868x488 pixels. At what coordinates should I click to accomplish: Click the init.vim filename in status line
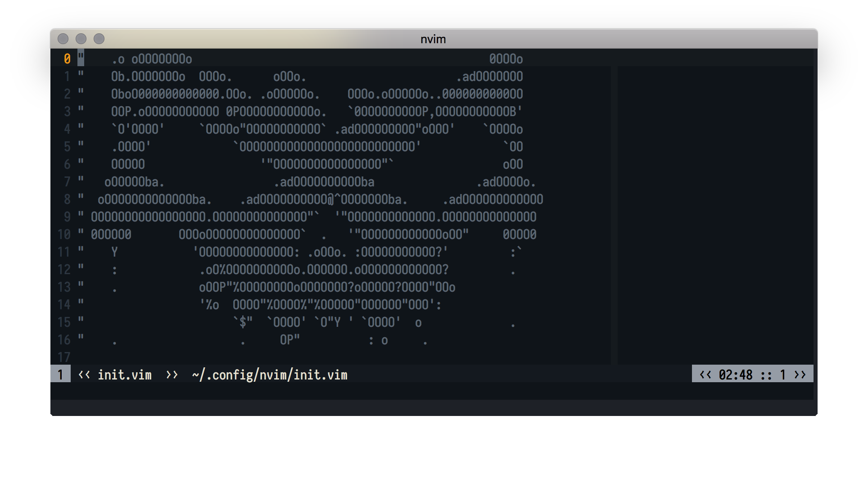tap(125, 375)
